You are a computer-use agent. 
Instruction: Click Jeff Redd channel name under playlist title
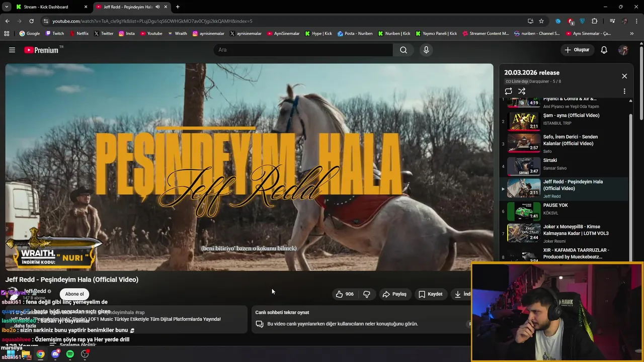(x=552, y=196)
